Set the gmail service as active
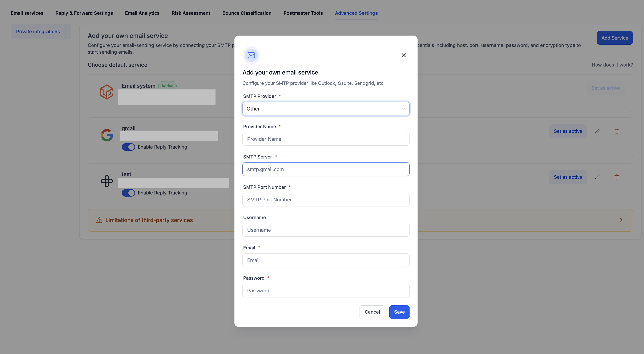This screenshot has width=644, height=354. [x=568, y=131]
